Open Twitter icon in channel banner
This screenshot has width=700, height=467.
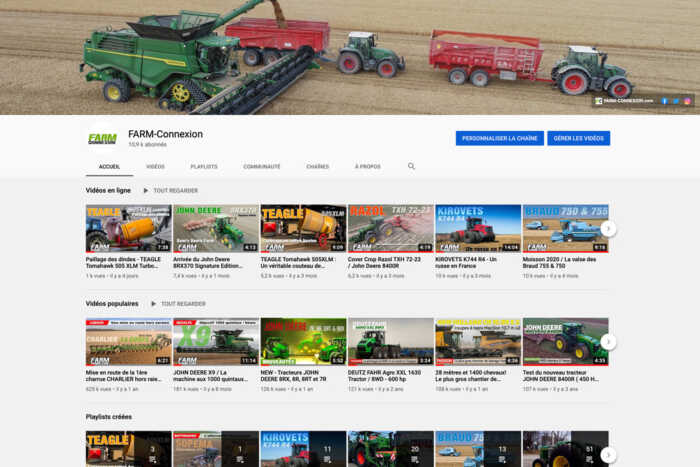tap(676, 101)
